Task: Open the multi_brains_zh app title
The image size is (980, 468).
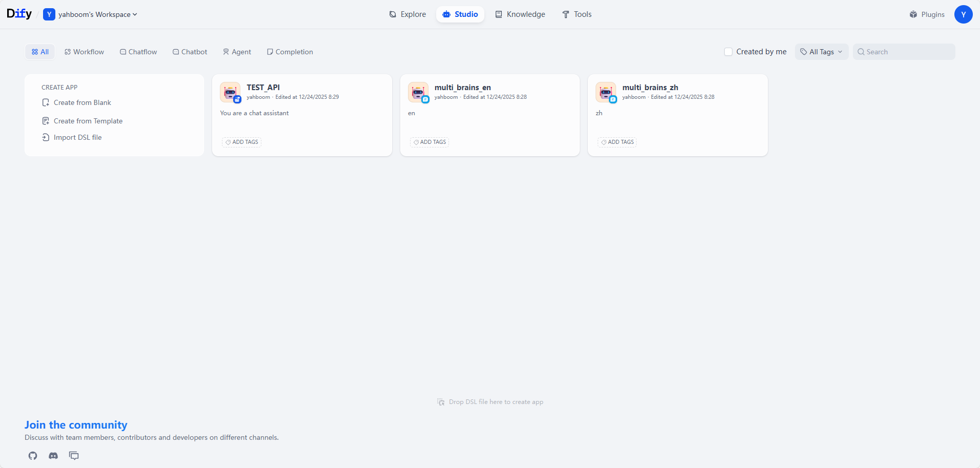Action: 650,88
